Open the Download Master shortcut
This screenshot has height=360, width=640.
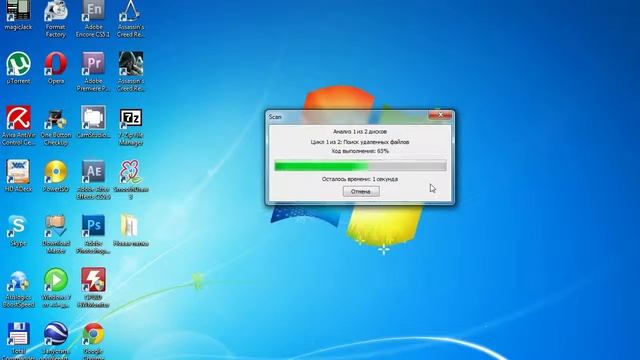(56, 234)
